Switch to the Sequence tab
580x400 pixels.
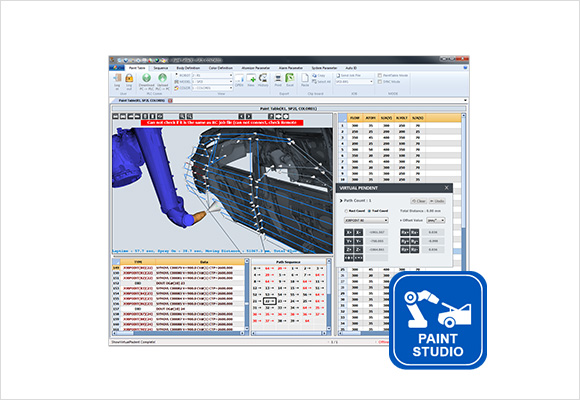point(161,68)
